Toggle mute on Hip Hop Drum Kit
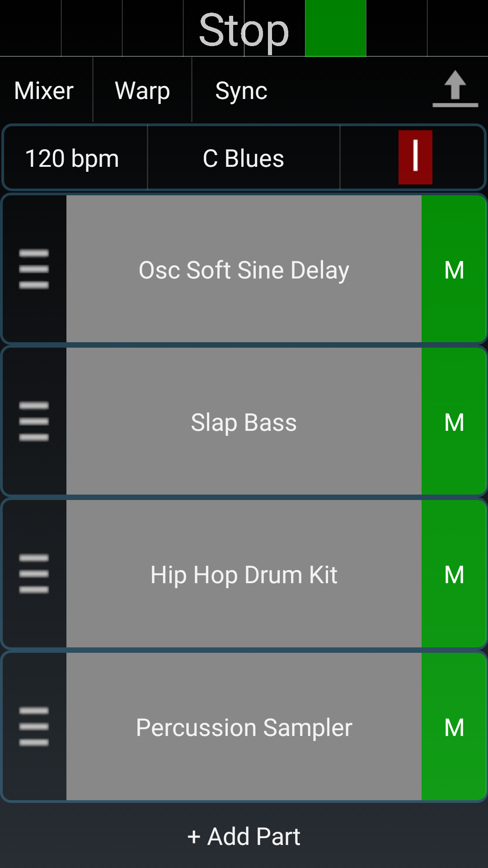The height and width of the screenshot is (868, 488). [x=454, y=574]
